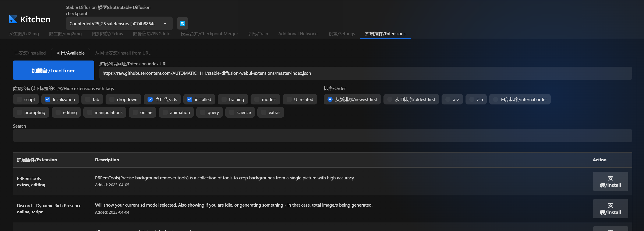Install the PBRemTools extension
This screenshot has height=231, width=644.
click(610, 182)
